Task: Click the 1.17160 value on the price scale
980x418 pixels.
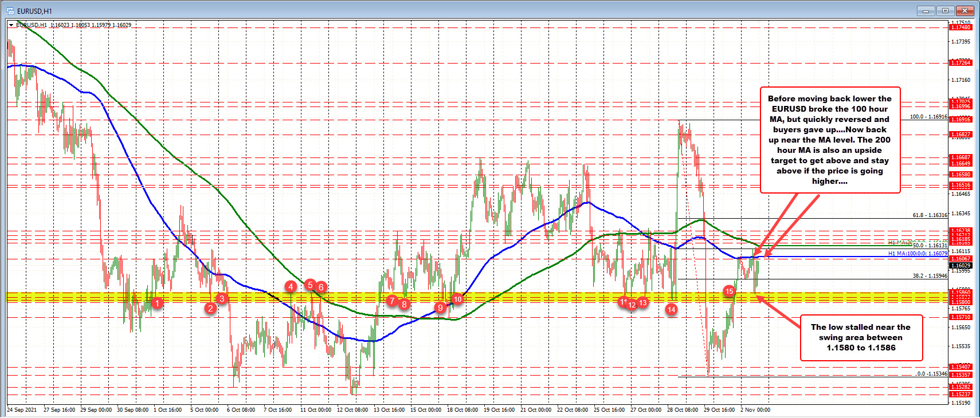Action: tap(961, 80)
